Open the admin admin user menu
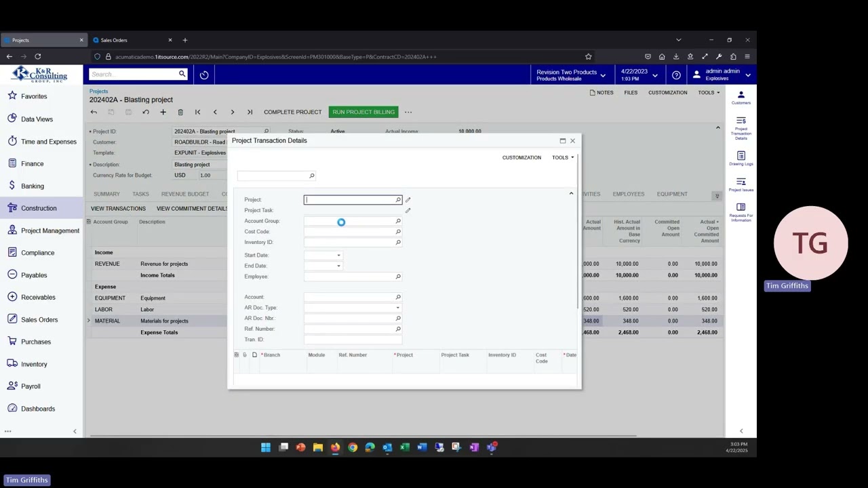This screenshot has height=488, width=868. 723,75
